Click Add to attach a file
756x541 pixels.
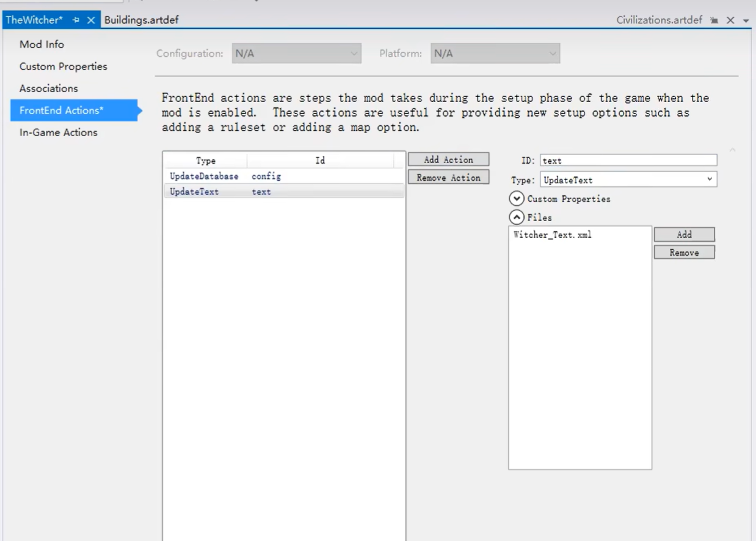(684, 235)
